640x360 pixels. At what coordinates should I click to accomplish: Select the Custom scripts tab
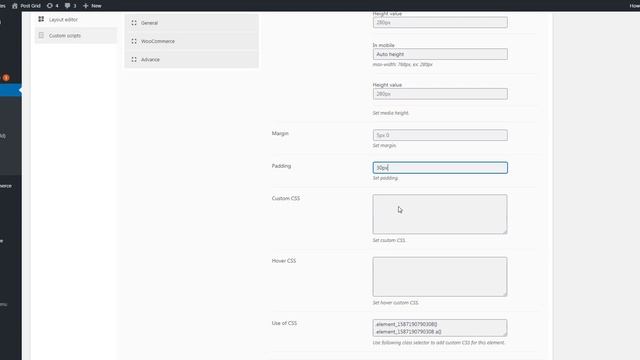[76, 36]
